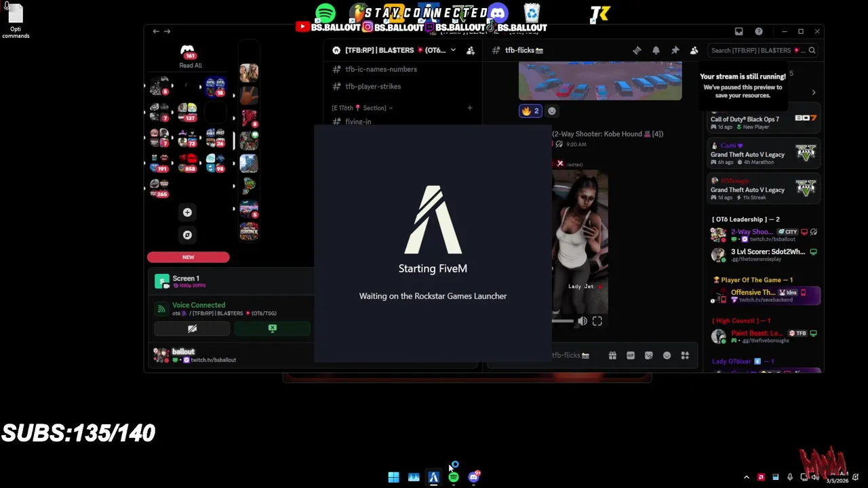Add reaction smiley next to fire
The width and height of the screenshot is (868, 488).
pos(551,111)
